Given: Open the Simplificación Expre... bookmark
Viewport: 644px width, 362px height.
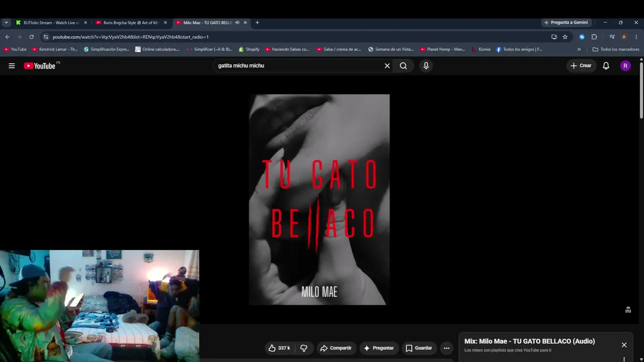Looking at the screenshot, I should [107, 49].
